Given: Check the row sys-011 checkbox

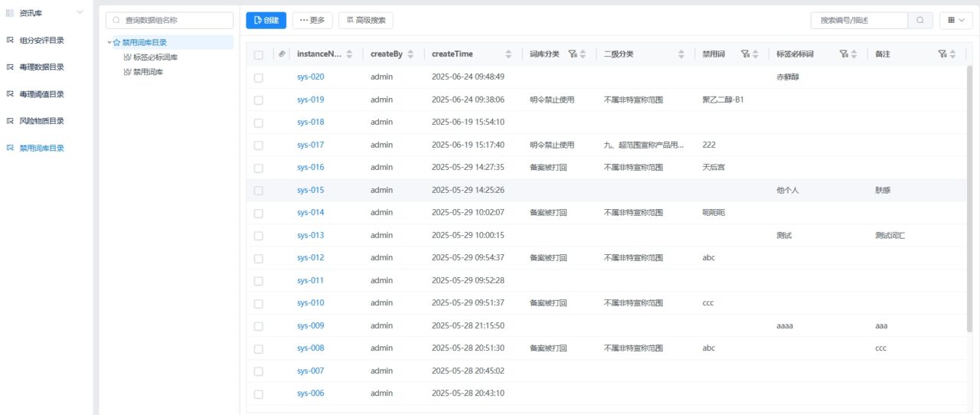Looking at the screenshot, I should click(258, 281).
